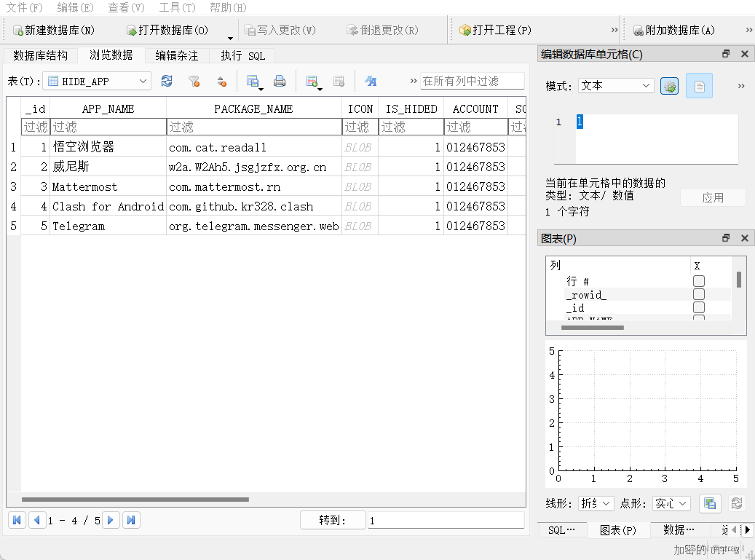Click the APP_NAME column header
This screenshot has width=755, height=560.
point(108,109)
